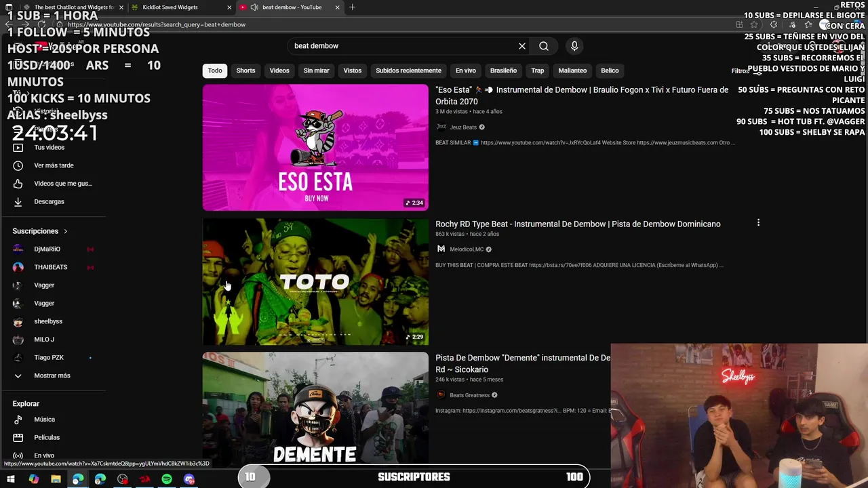
Task: Select the Todo filter chip
Action: [215, 70]
